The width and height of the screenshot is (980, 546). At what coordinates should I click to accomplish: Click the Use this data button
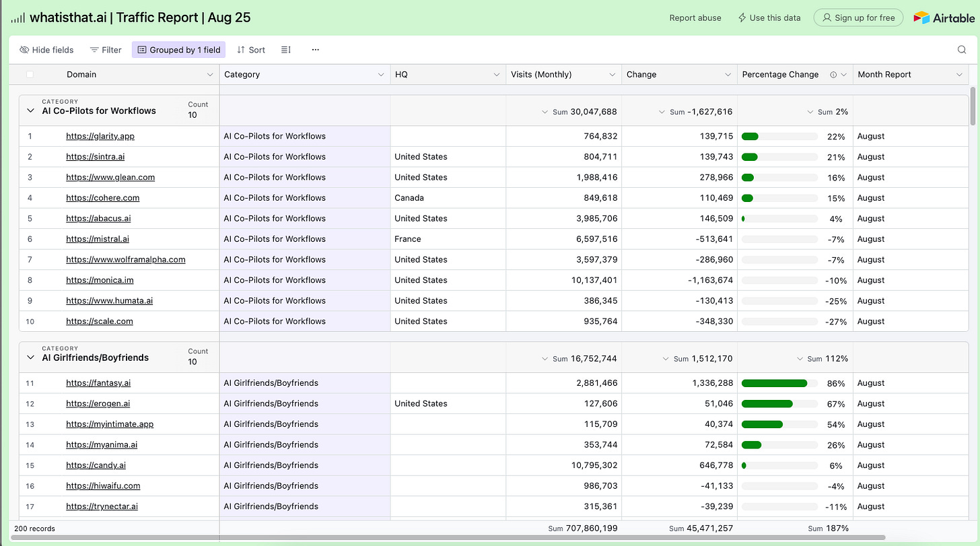769,18
